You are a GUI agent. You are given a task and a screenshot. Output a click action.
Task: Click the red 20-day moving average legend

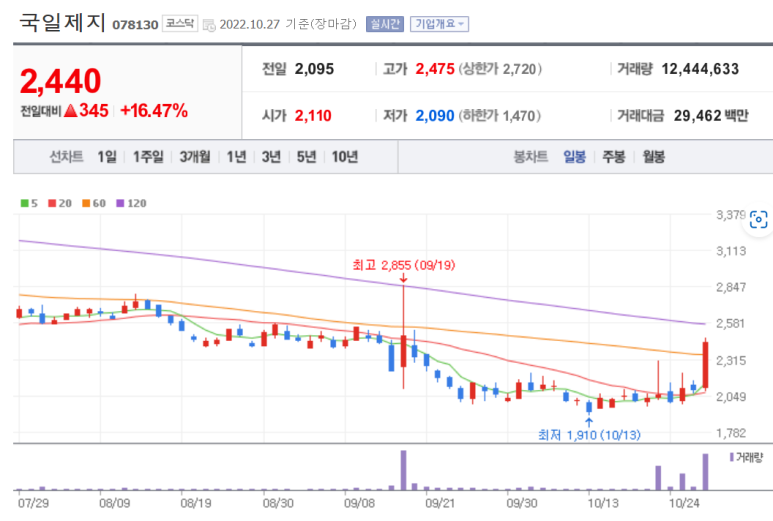[x=60, y=203]
